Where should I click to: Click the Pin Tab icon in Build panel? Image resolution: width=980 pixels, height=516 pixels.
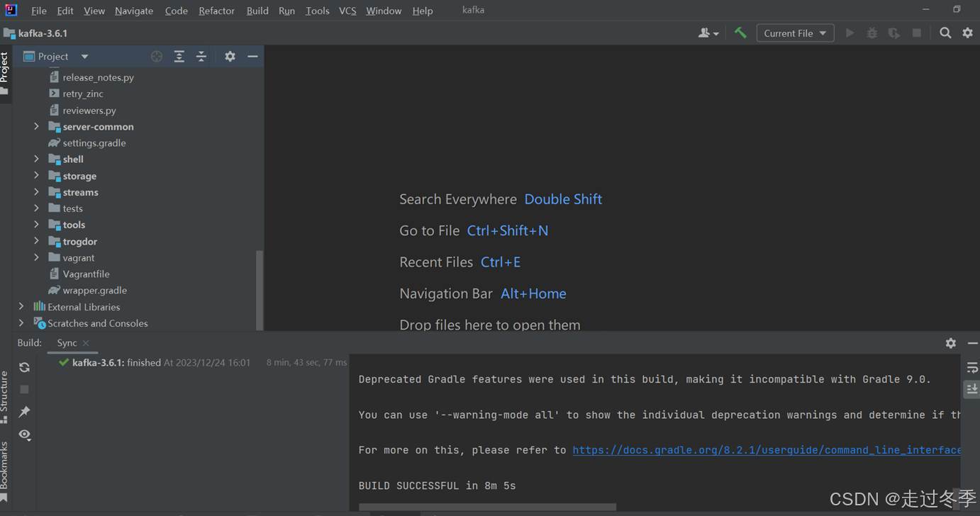pos(24,412)
